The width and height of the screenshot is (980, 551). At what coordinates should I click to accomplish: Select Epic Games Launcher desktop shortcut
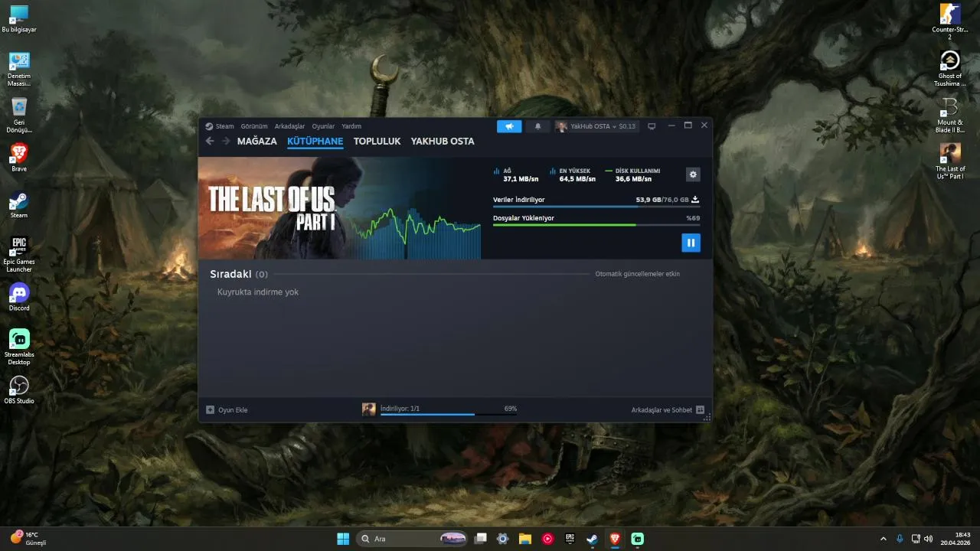(19, 255)
